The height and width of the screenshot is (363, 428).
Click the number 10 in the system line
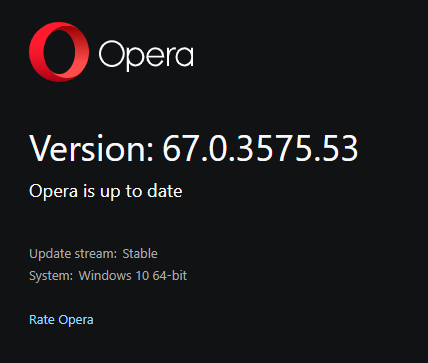tap(142, 276)
